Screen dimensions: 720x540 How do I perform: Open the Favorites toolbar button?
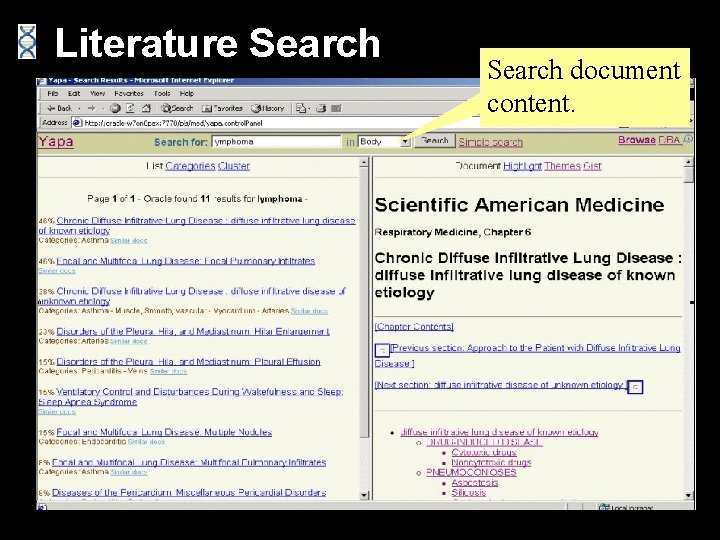pos(222,108)
